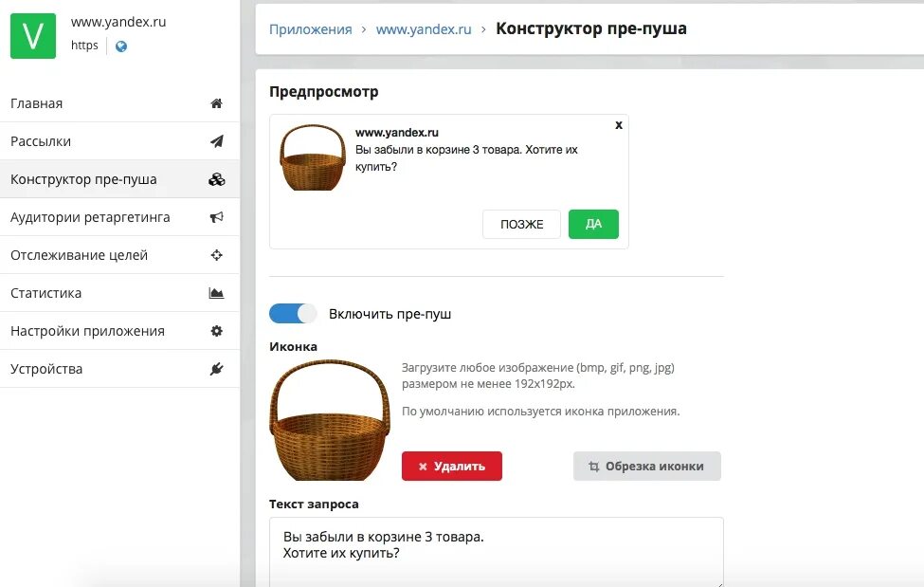The height and width of the screenshot is (587, 924).
Task: Close the preview notification with x
Action: (619, 125)
